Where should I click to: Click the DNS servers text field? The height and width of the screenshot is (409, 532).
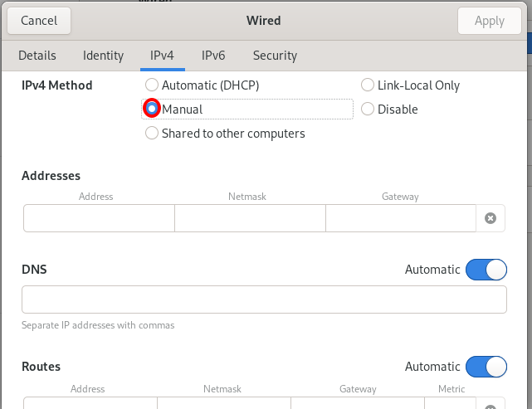pos(264,299)
